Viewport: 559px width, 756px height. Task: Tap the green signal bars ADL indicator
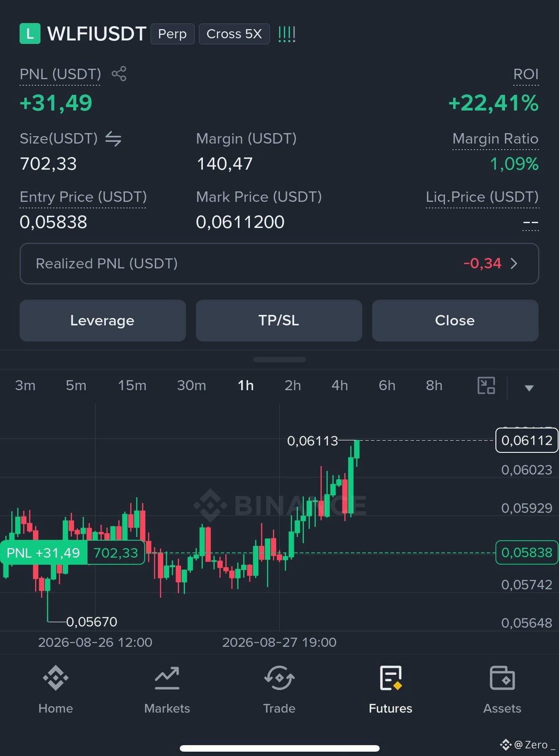pos(286,34)
